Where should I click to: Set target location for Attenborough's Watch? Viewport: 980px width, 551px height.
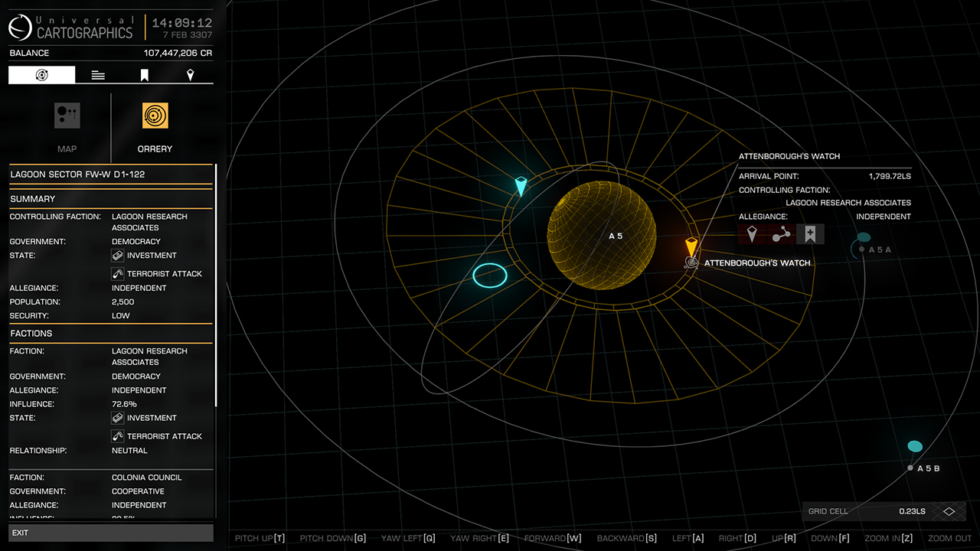[752, 234]
